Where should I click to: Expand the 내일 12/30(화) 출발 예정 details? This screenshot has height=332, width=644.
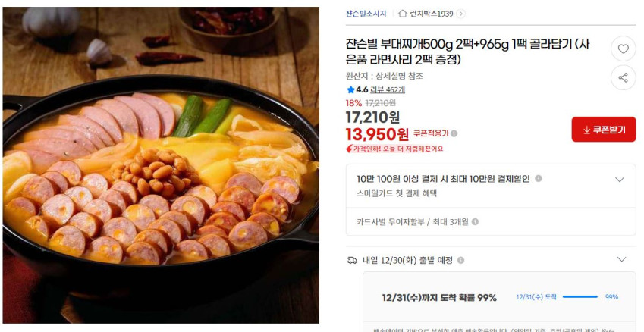621,259
